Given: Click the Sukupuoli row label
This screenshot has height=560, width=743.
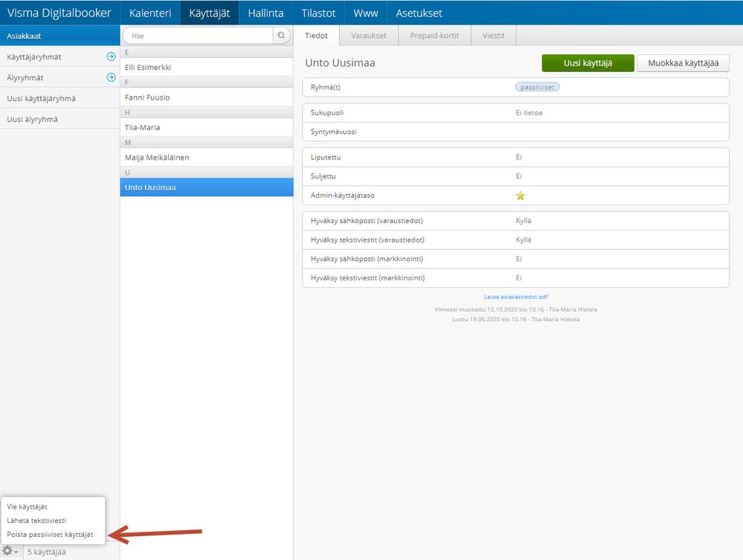Looking at the screenshot, I should click(327, 113).
